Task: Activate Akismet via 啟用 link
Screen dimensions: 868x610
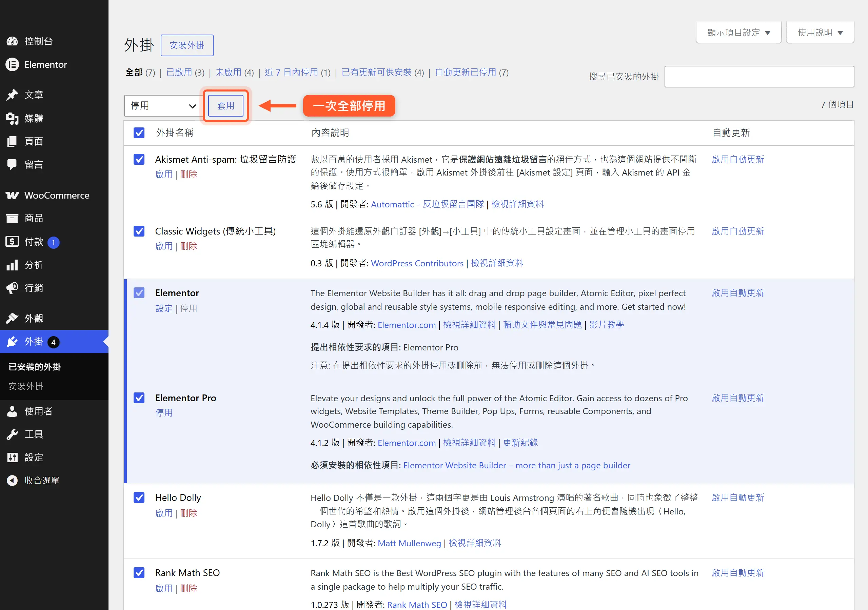Action: (164, 174)
